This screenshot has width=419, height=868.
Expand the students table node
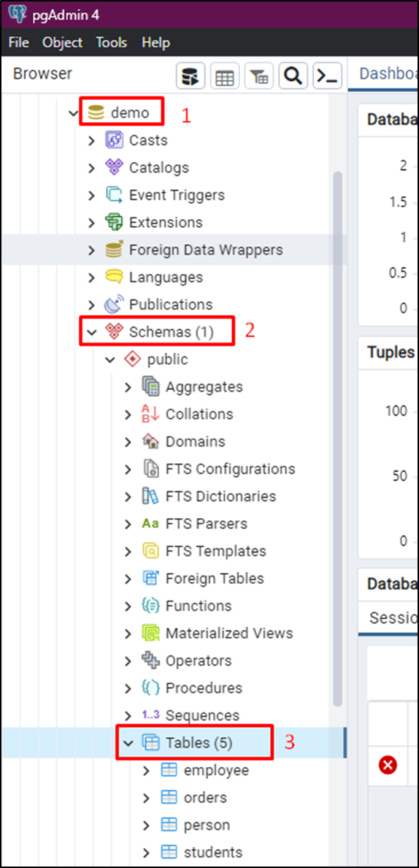pos(146,852)
